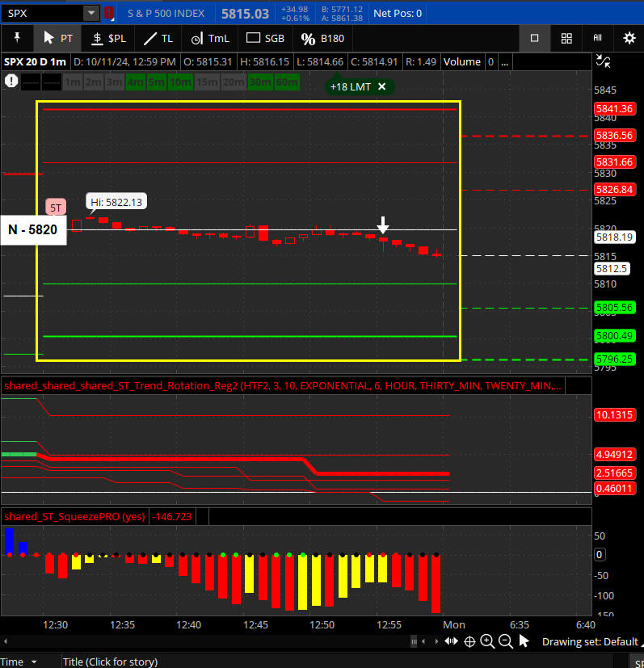
Task: Click the 4.94912 trend value tag
Action: (614, 455)
